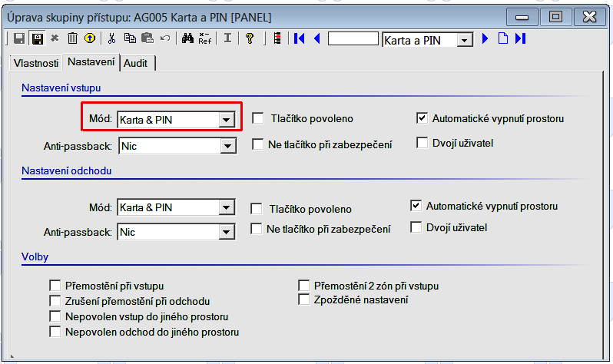This screenshot has height=364, width=613.
Task: Click the blank page new record icon
Action: [502, 38]
